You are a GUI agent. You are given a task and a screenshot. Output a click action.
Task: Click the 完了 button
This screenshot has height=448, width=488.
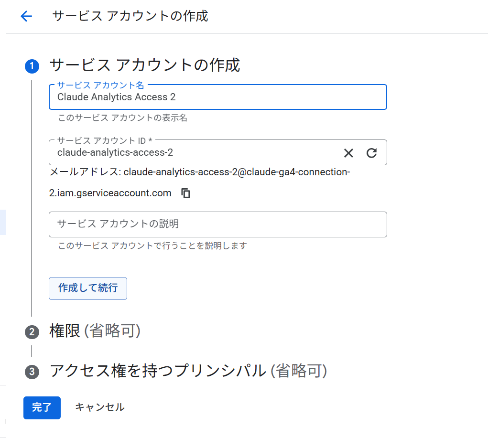point(42,407)
